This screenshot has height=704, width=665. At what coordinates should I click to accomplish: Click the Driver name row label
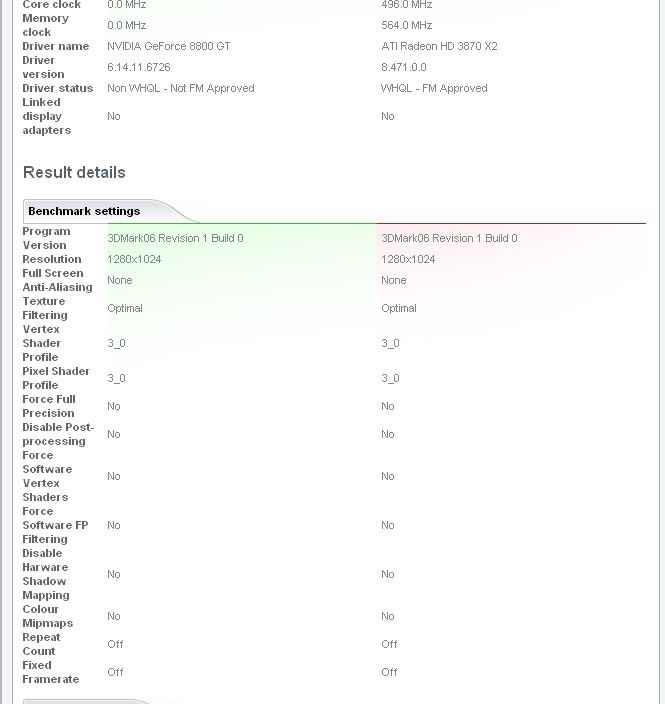[56, 46]
